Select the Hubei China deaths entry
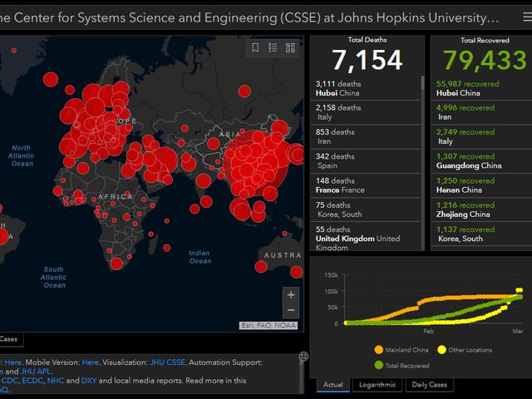 366,89
